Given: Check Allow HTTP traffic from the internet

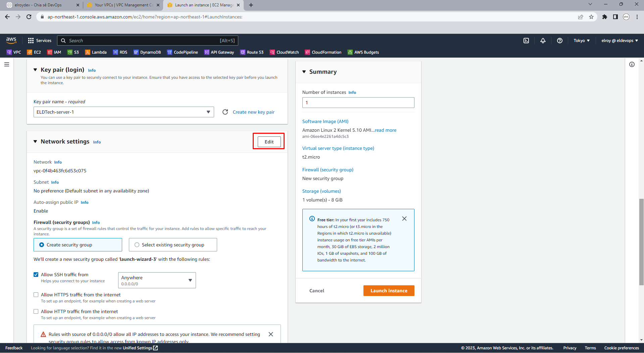Looking at the screenshot, I should [36, 311].
